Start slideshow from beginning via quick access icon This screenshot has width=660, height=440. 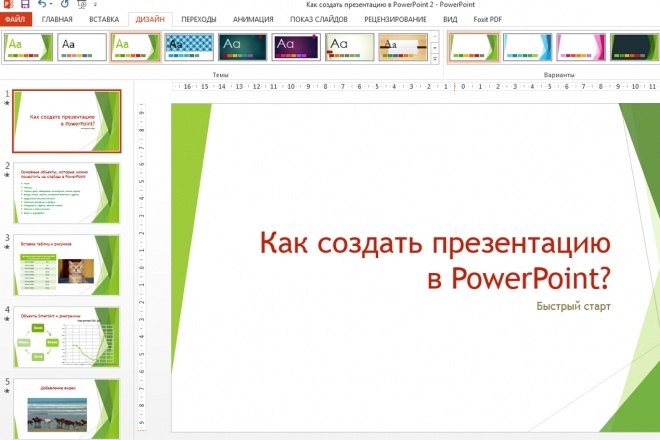tap(82, 4)
